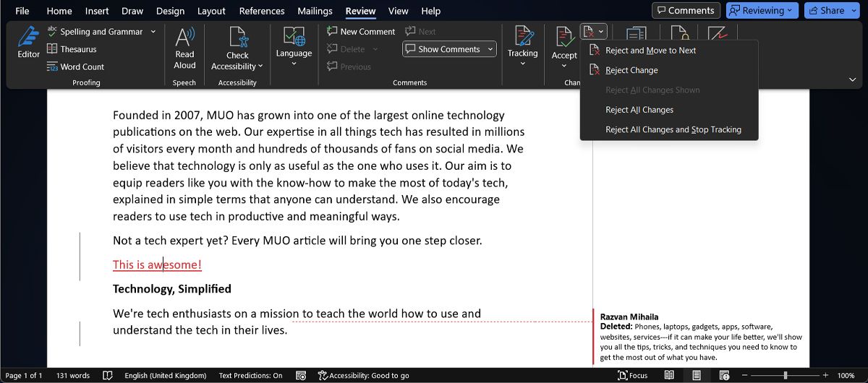Click the Accept change icon
The height and width of the screenshot is (383, 868).
coord(564,37)
